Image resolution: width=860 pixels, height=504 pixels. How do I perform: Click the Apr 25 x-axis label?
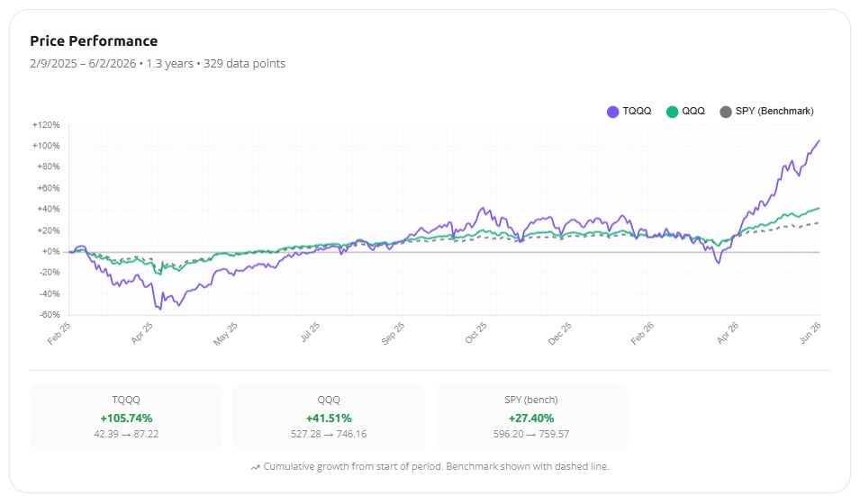tap(142, 333)
